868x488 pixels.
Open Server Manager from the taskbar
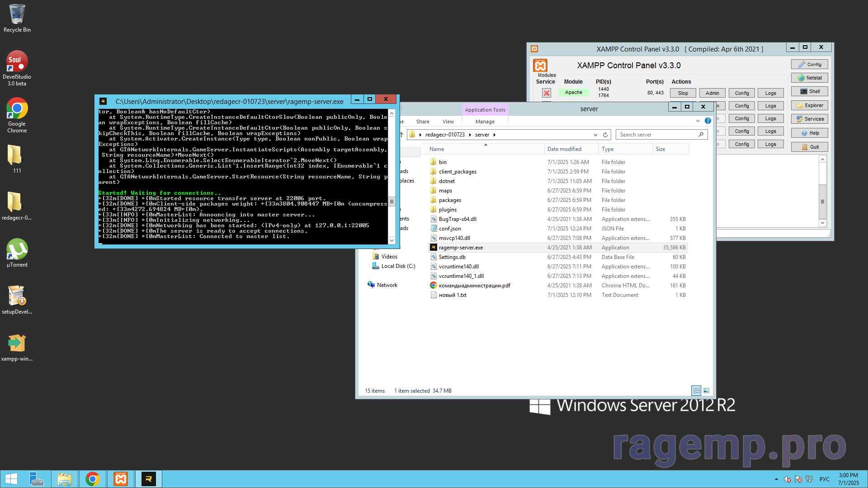[36, 479]
